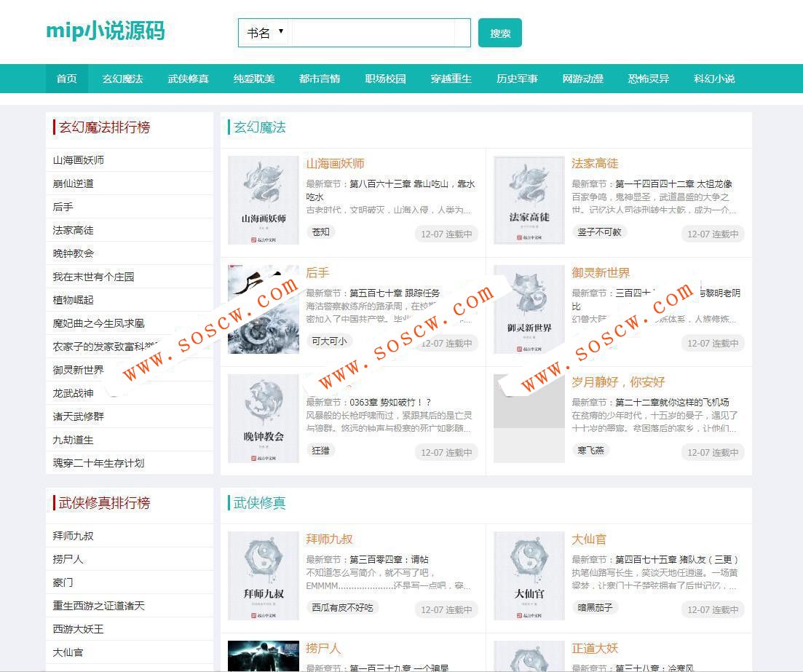This screenshot has width=803, height=672.
Task: Open 龙武战神 in the ranking list
Action: coord(74,393)
